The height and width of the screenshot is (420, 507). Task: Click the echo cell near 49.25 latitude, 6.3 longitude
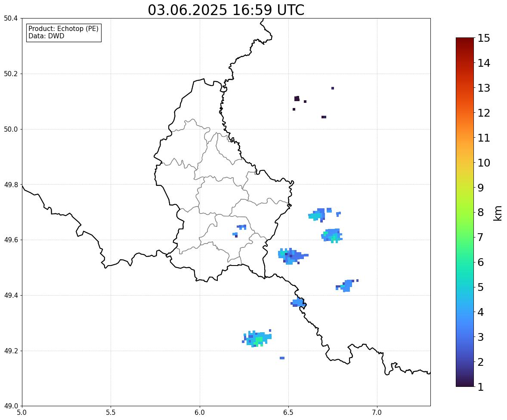tap(257, 339)
